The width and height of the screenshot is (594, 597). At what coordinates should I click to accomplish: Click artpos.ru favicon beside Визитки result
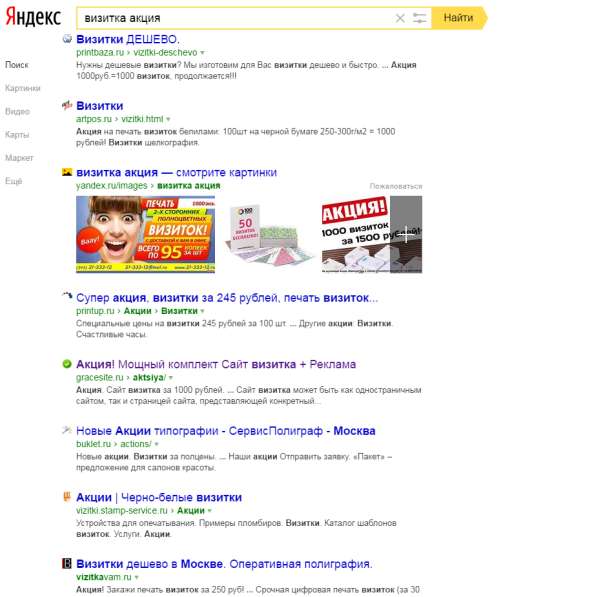[x=67, y=105]
